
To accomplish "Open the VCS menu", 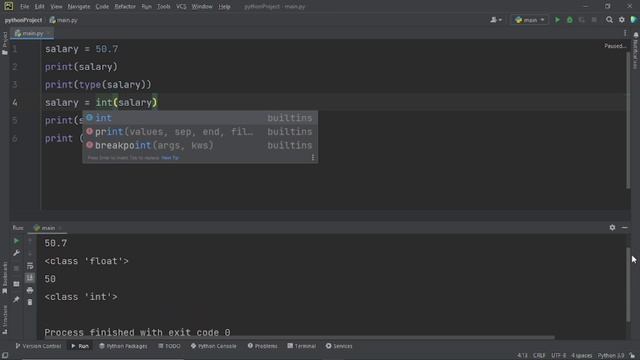I will 181,7.
